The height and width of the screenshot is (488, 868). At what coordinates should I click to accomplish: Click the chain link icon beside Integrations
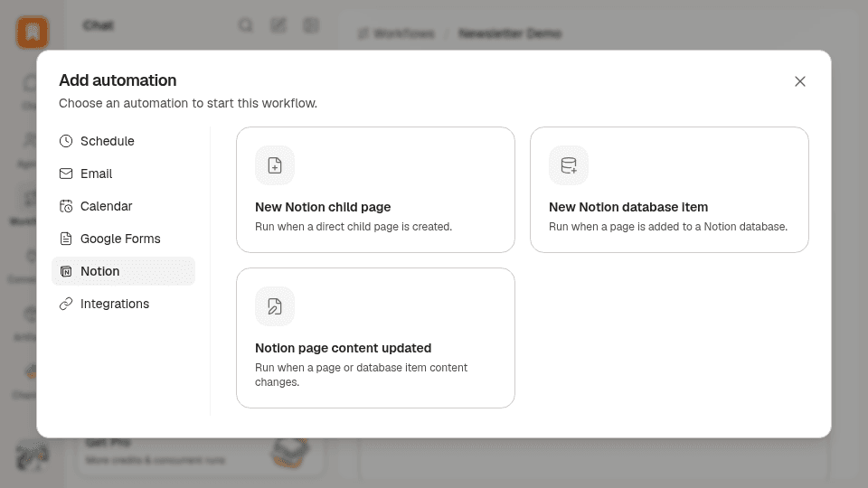point(66,304)
